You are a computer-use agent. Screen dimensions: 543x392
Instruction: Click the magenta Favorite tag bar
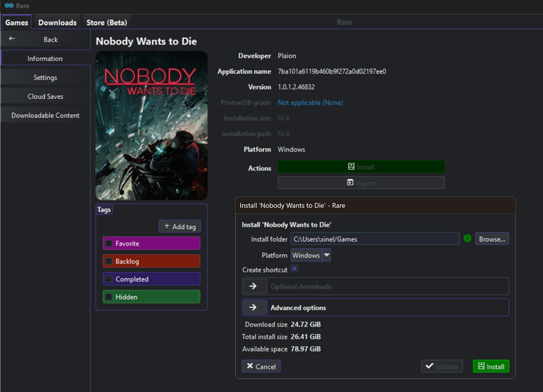click(x=152, y=244)
